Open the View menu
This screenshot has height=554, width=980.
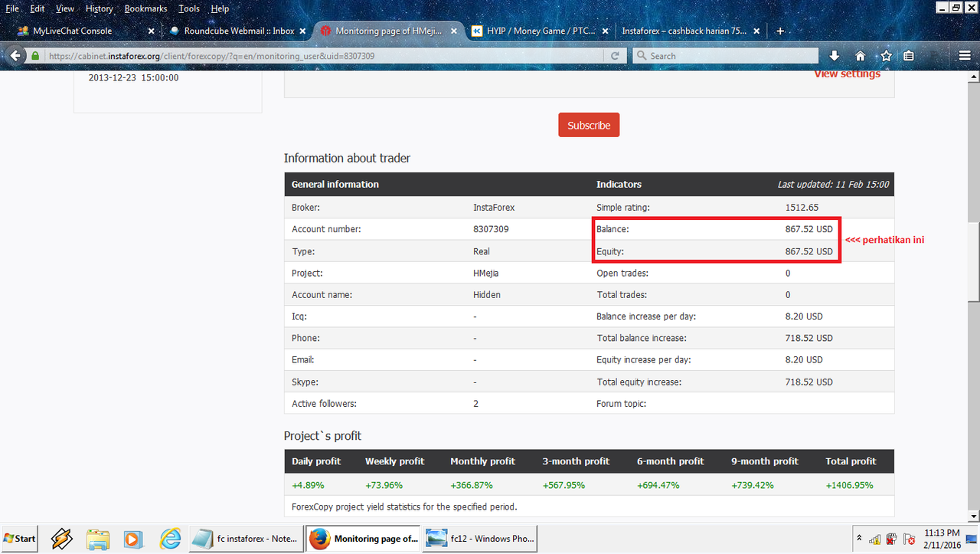pyautogui.click(x=65, y=8)
